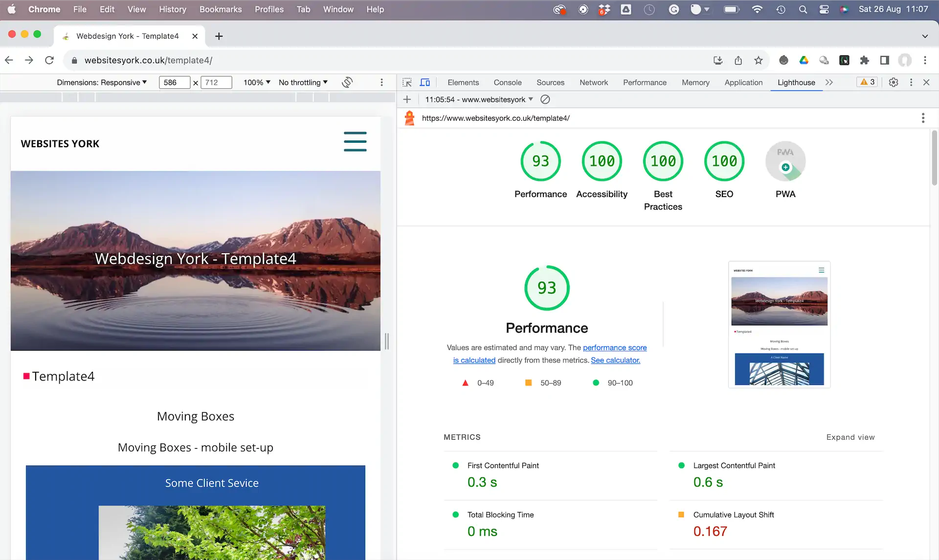
Task: Click the browser back arrow
Action: coord(9,60)
